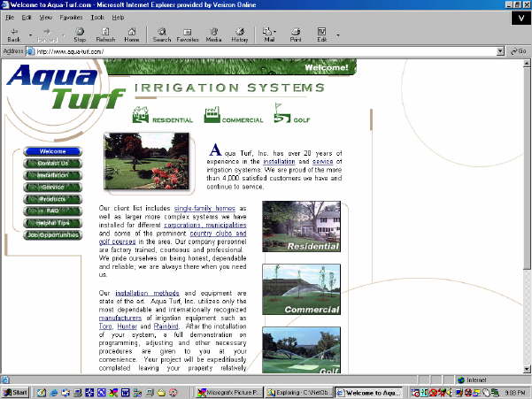Open the Back button history dropdown
Screen dimensions: 532x399
tap(30, 35)
